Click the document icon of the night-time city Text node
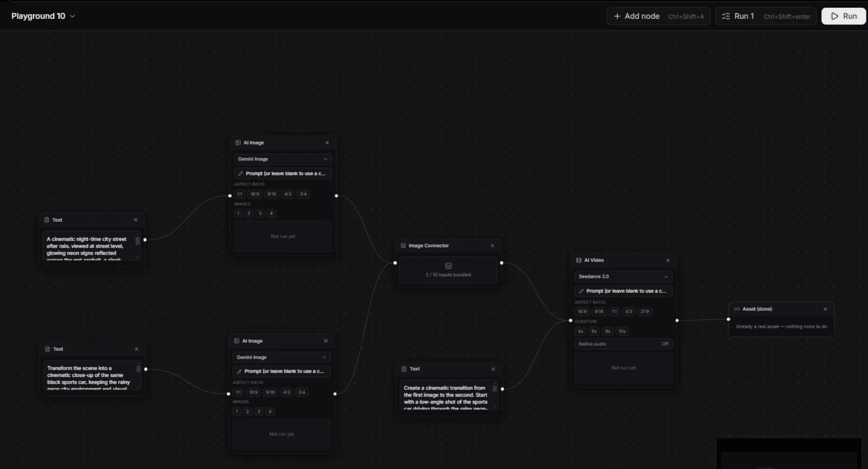The width and height of the screenshot is (868, 469). (x=47, y=220)
